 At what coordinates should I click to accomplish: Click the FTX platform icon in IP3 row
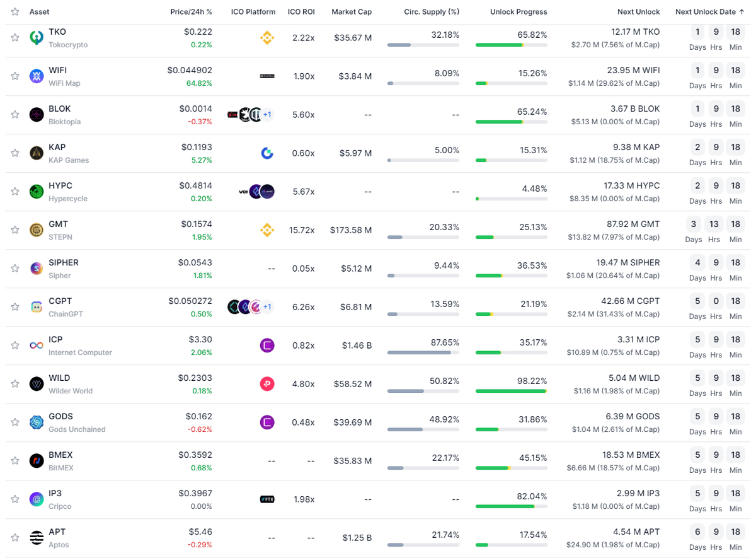point(267,499)
